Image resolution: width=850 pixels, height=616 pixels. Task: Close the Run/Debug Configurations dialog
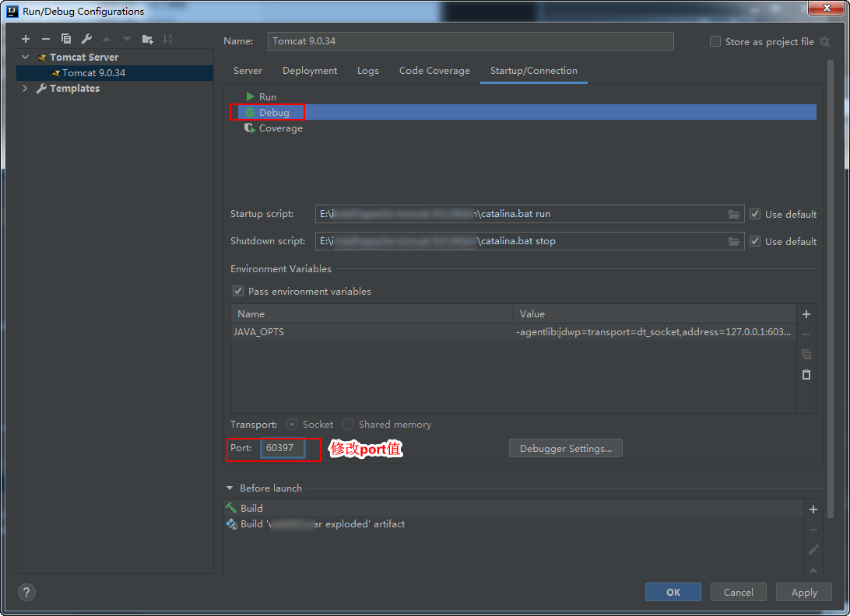tap(827, 8)
